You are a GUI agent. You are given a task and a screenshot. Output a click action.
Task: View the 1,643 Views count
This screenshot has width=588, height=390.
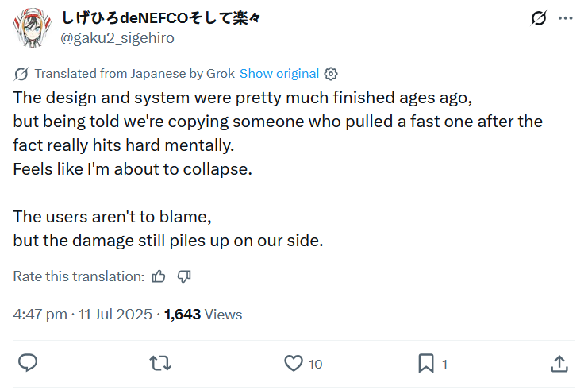[203, 315]
